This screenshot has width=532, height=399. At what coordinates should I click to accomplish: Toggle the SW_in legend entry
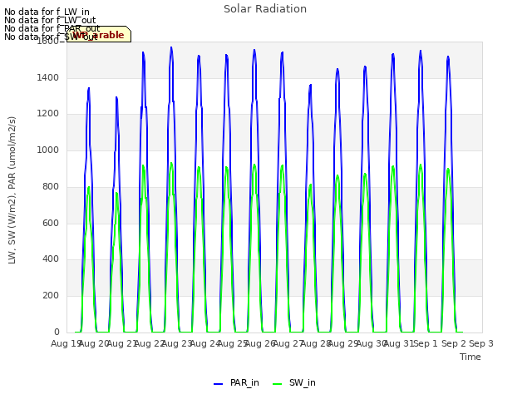pos(294,382)
